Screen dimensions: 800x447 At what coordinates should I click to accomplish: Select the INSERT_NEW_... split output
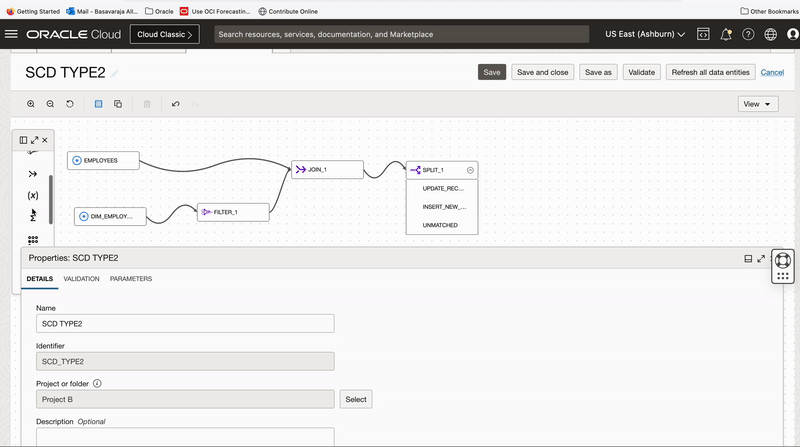click(442, 207)
